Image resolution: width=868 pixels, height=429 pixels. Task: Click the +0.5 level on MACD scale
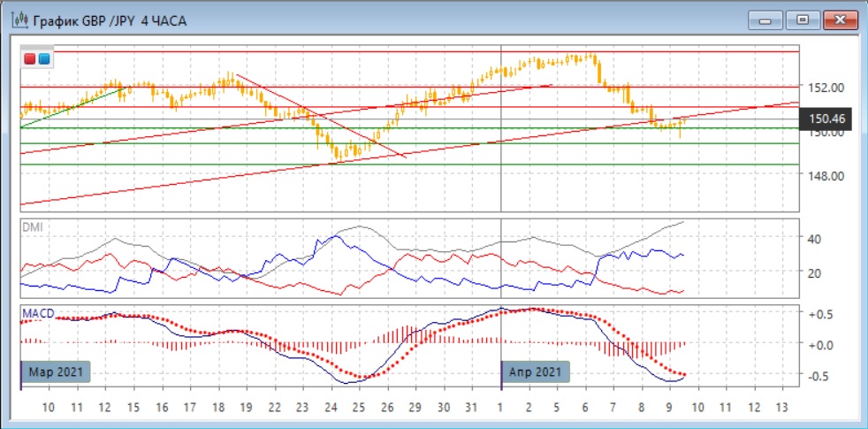[820, 314]
